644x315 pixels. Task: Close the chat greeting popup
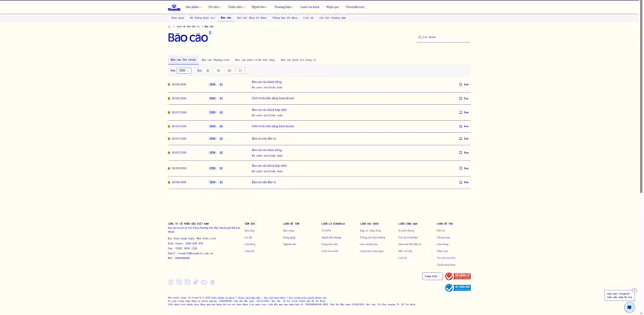click(x=634, y=290)
